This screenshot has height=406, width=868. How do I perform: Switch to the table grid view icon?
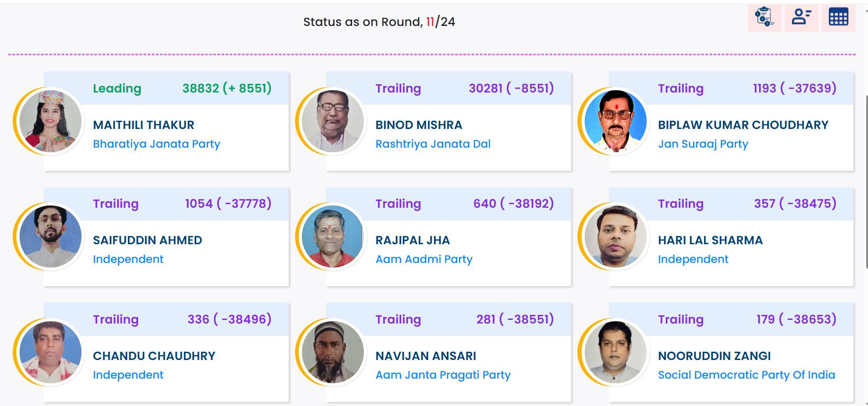[838, 17]
